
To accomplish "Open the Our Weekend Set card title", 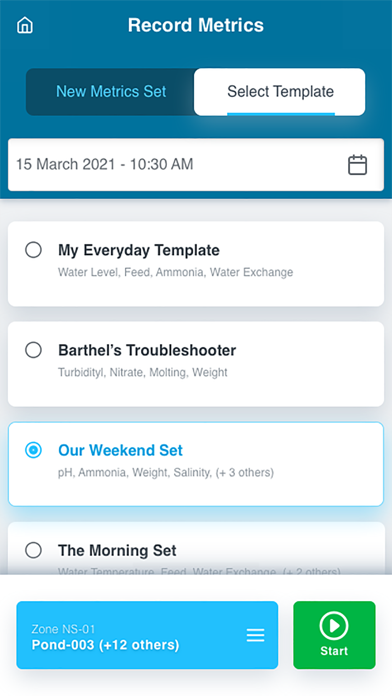I will pos(120,450).
